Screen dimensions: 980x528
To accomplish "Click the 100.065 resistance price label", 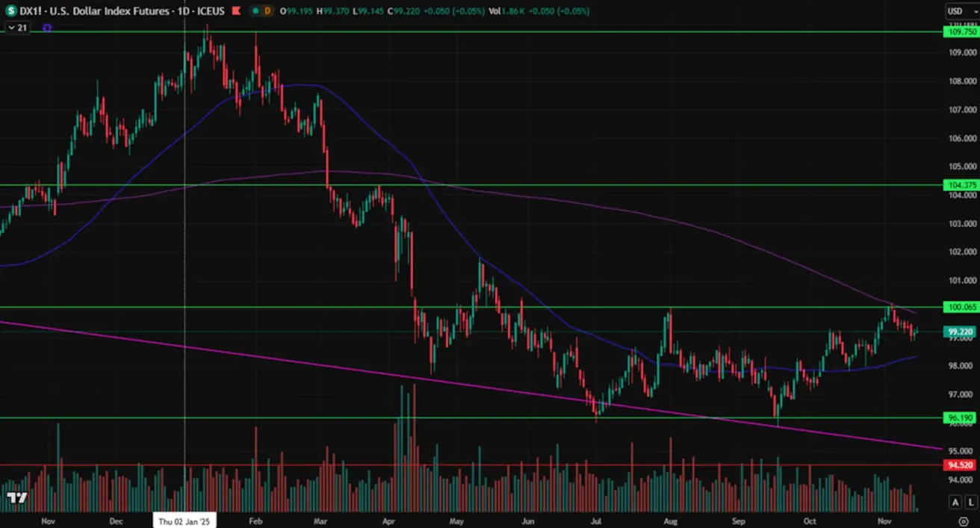I will click(x=961, y=307).
